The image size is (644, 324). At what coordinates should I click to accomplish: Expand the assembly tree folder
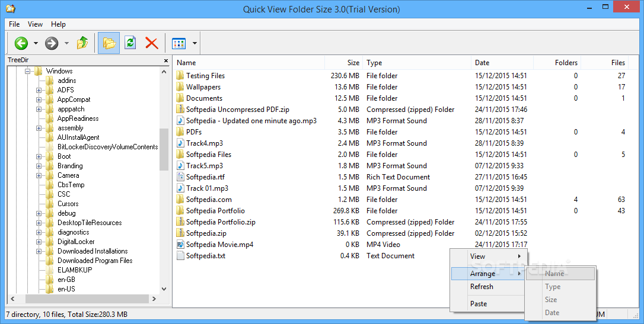click(39, 128)
